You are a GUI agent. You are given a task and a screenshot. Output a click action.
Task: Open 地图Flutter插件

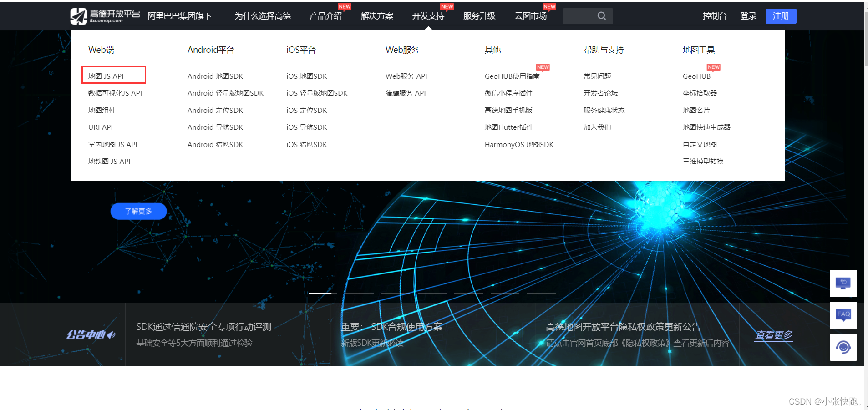coord(509,127)
